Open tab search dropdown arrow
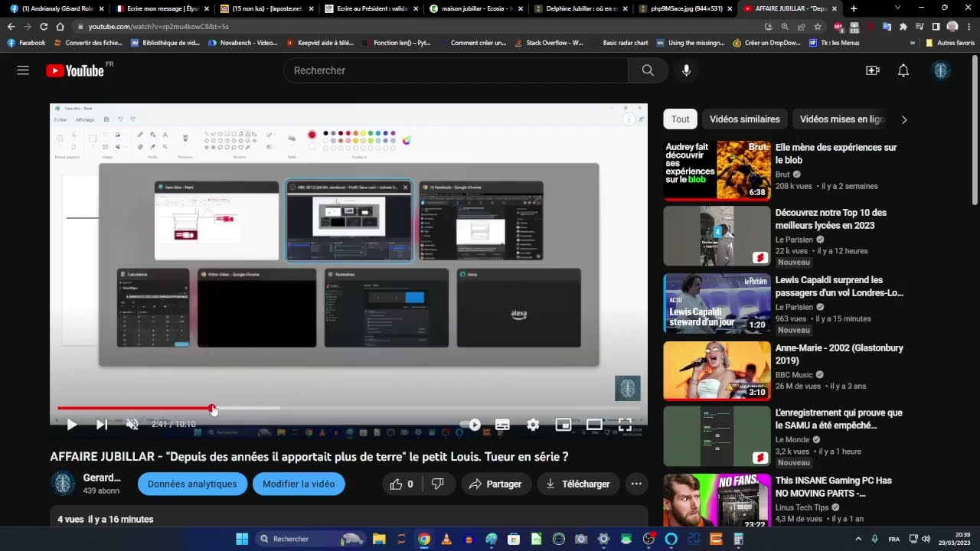This screenshot has width=980, height=551. point(897,8)
